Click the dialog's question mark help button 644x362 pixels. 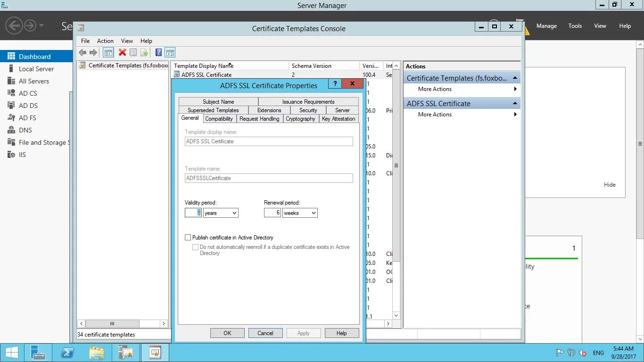pos(335,83)
